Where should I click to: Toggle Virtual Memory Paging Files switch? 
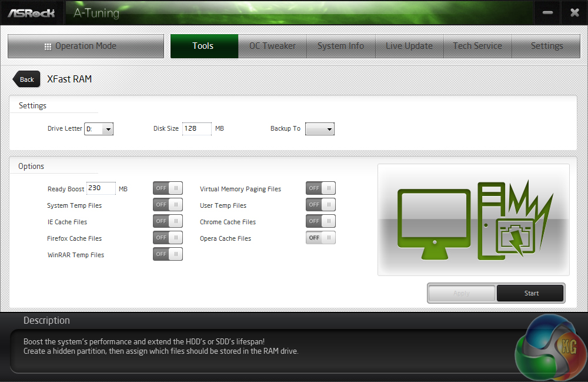pos(320,188)
